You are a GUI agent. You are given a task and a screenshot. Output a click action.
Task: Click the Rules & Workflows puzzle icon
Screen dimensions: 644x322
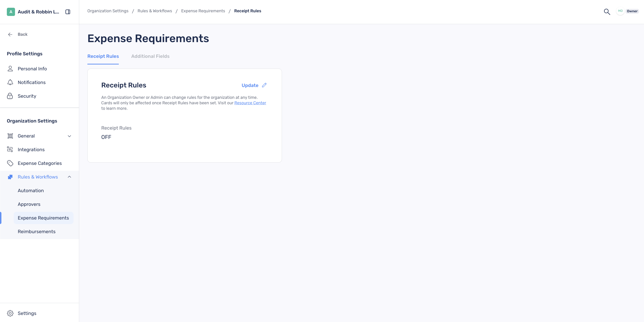[x=10, y=177]
